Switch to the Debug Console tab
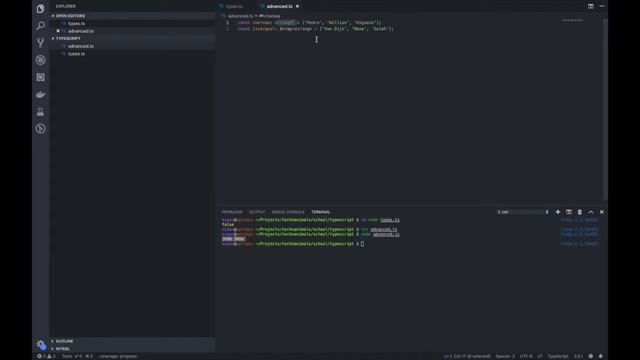 click(x=288, y=212)
